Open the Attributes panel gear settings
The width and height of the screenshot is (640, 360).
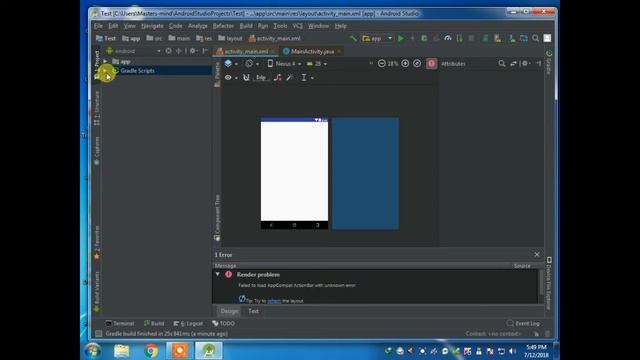(x=526, y=64)
